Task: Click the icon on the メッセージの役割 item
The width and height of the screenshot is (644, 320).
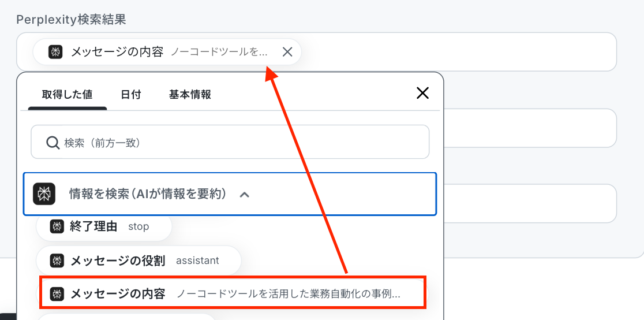Action: point(57,261)
